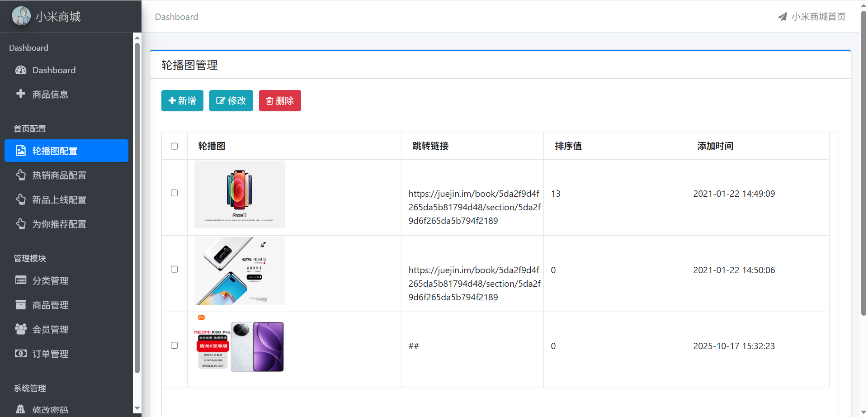
Task: Click the juejin link in Huawei row
Action: point(474,284)
